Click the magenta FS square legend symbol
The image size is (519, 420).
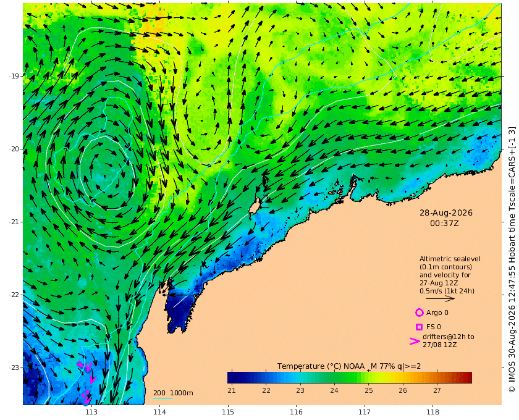(x=419, y=327)
